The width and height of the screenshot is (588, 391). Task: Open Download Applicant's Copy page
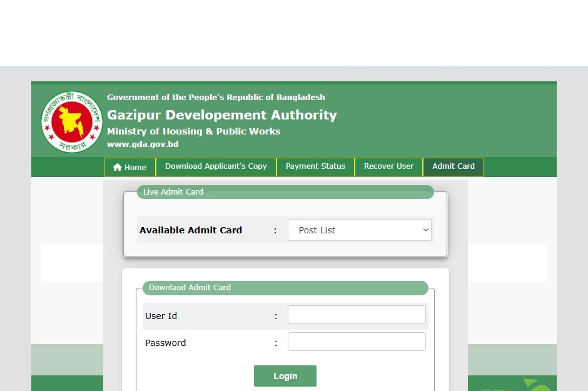pyautogui.click(x=216, y=166)
